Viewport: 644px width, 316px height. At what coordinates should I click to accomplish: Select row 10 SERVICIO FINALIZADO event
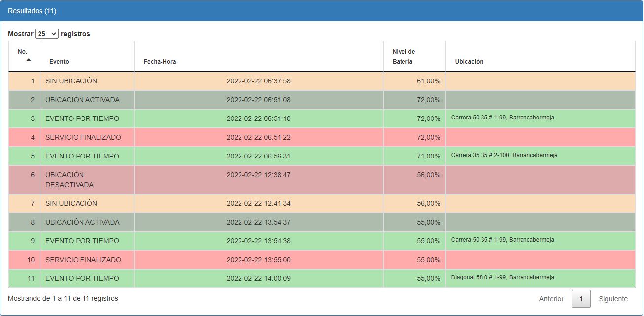(x=83, y=260)
